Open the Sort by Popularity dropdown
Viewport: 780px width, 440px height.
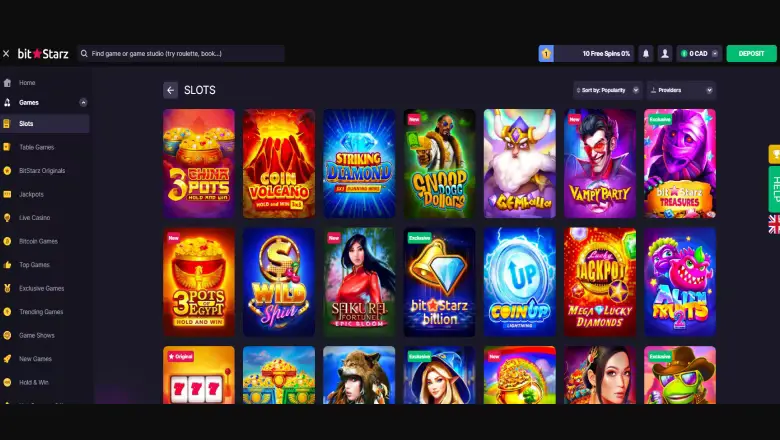607,90
